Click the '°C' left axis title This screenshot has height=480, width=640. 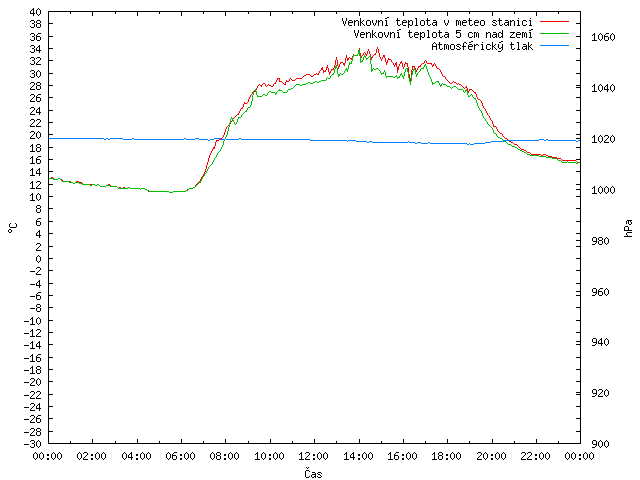point(12,228)
